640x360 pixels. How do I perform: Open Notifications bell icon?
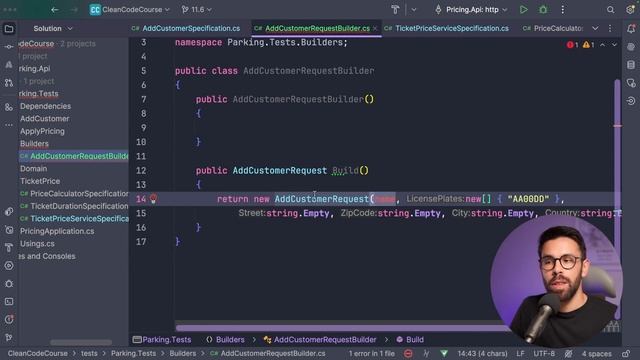coord(631,29)
